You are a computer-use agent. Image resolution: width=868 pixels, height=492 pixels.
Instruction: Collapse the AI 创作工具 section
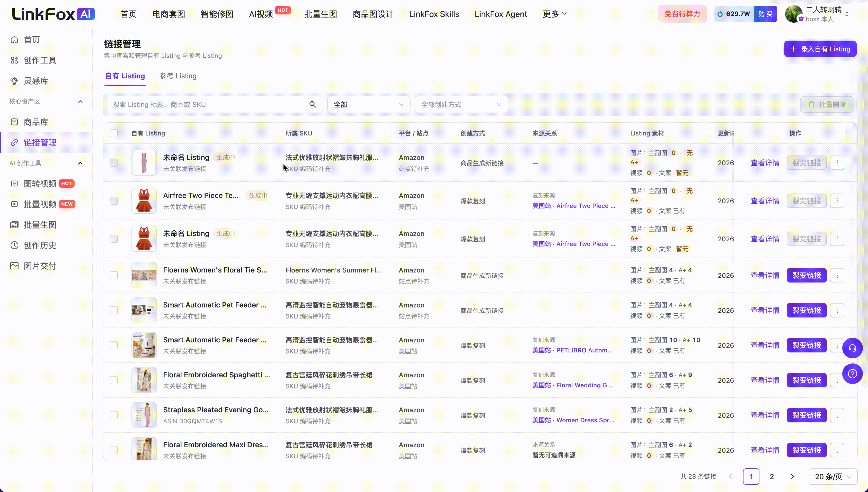tap(80, 163)
